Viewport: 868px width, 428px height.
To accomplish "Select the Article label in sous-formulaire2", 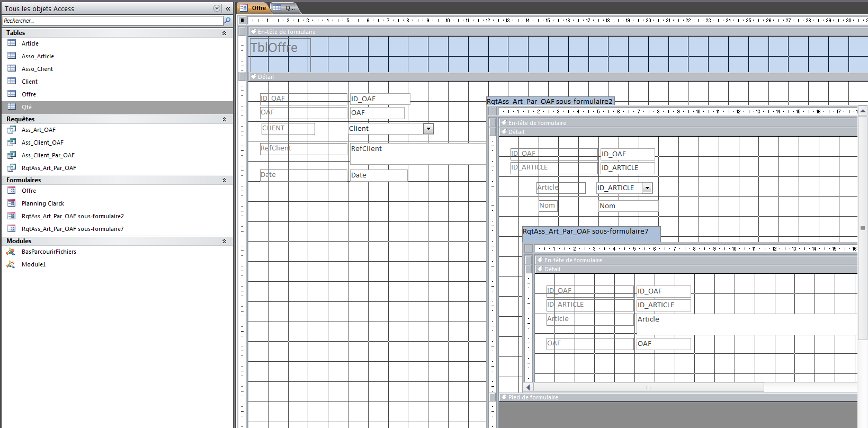I will pyautogui.click(x=561, y=188).
